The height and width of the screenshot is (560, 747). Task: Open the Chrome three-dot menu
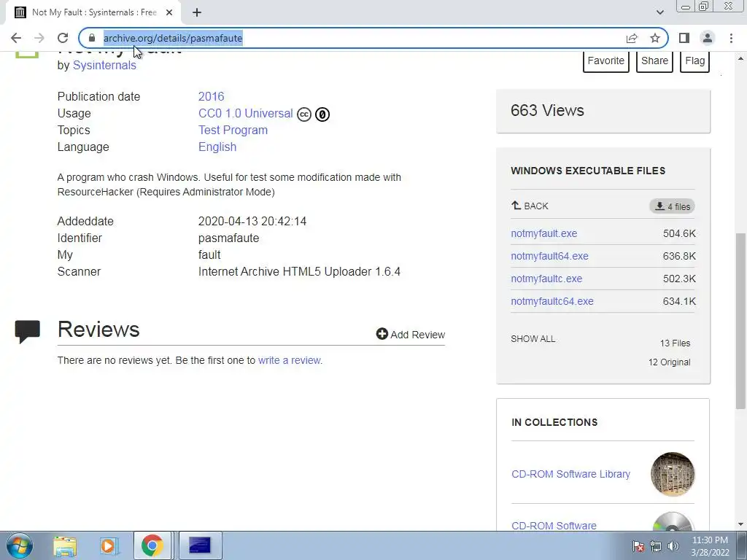[731, 38]
